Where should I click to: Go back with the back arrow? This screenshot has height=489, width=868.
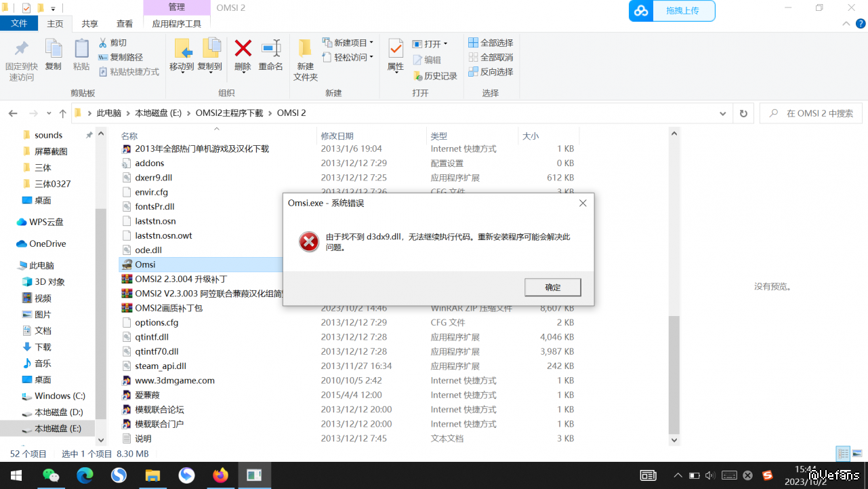[13, 113]
